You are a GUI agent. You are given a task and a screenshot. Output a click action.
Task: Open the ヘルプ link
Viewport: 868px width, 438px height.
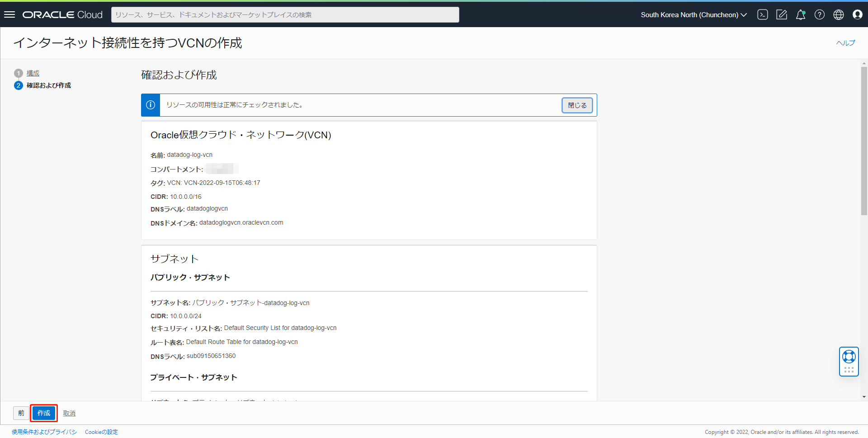tap(845, 43)
